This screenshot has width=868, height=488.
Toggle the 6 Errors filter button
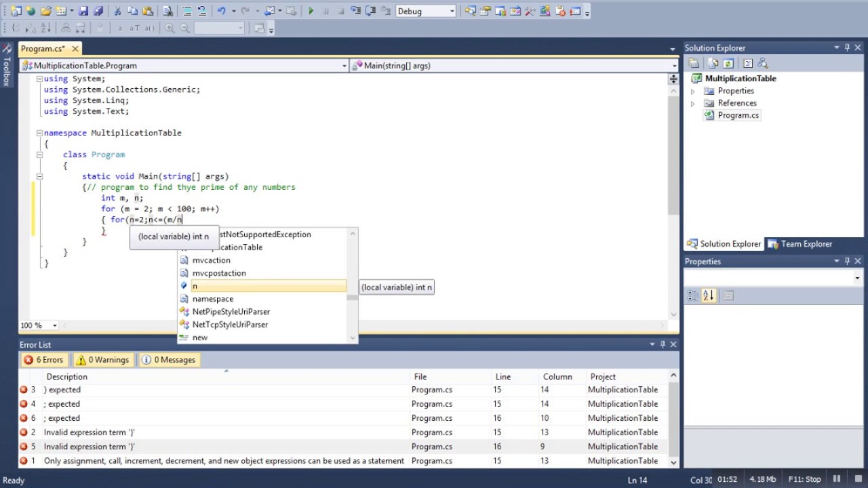pos(44,360)
